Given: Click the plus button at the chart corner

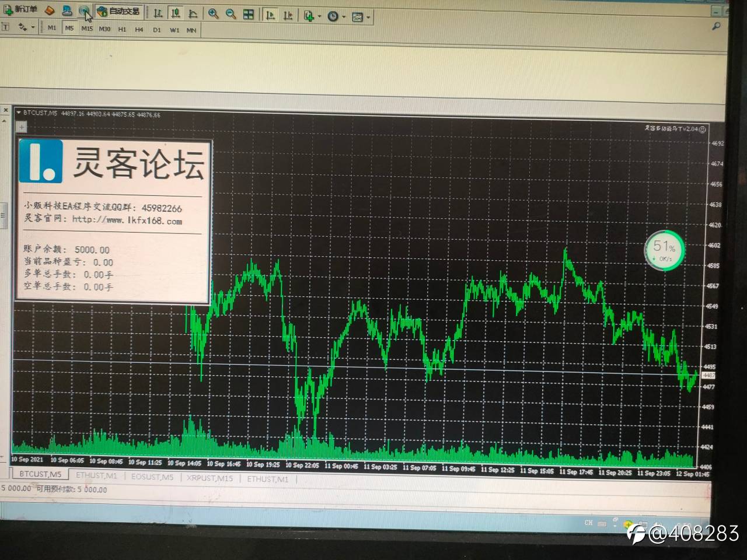Looking at the screenshot, I should pyautogui.click(x=22, y=127).
